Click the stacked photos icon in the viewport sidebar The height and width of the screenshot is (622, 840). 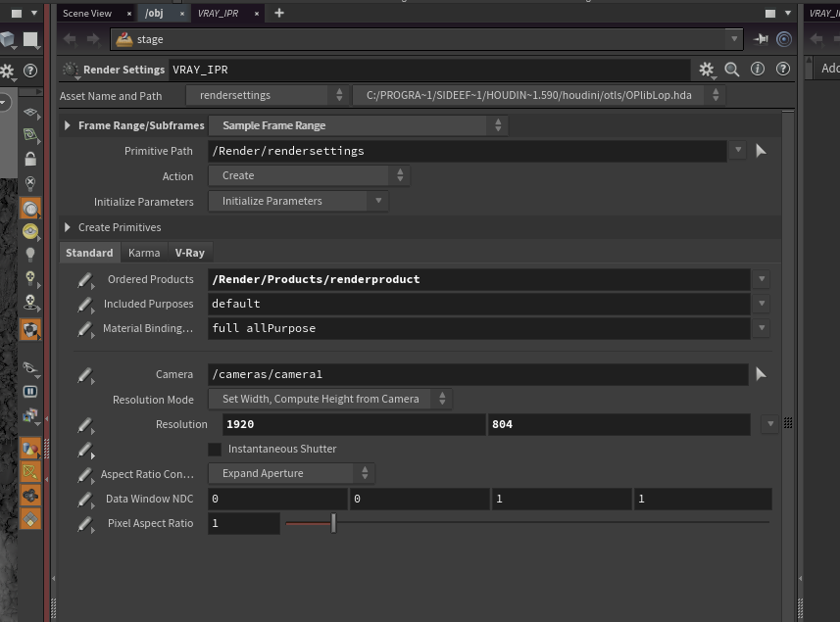30,415
